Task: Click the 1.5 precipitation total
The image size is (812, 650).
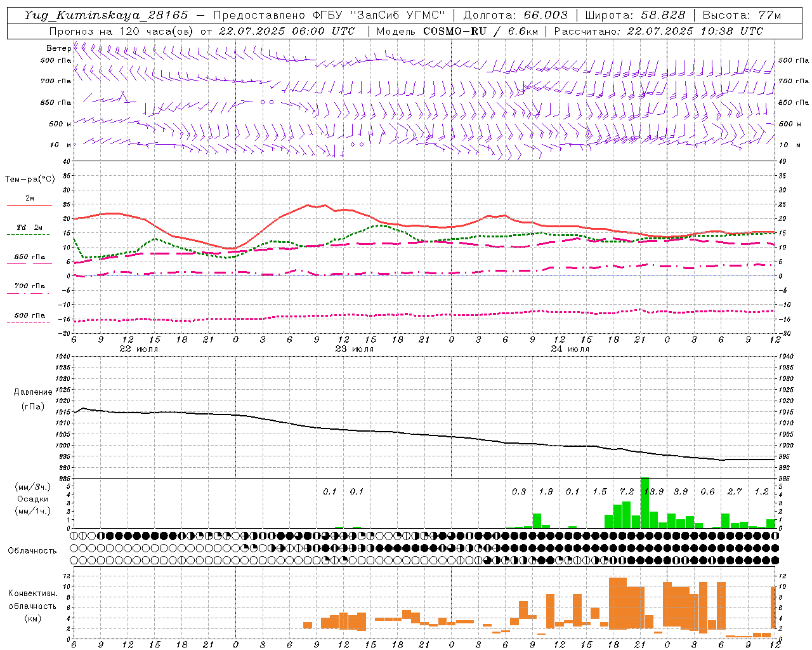Action: point(599,491)
